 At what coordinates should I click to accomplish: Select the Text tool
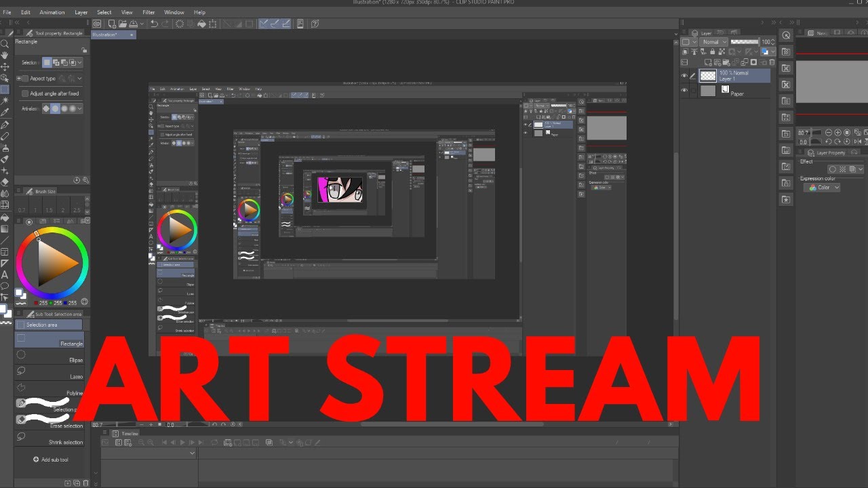(x=5, y=274)
